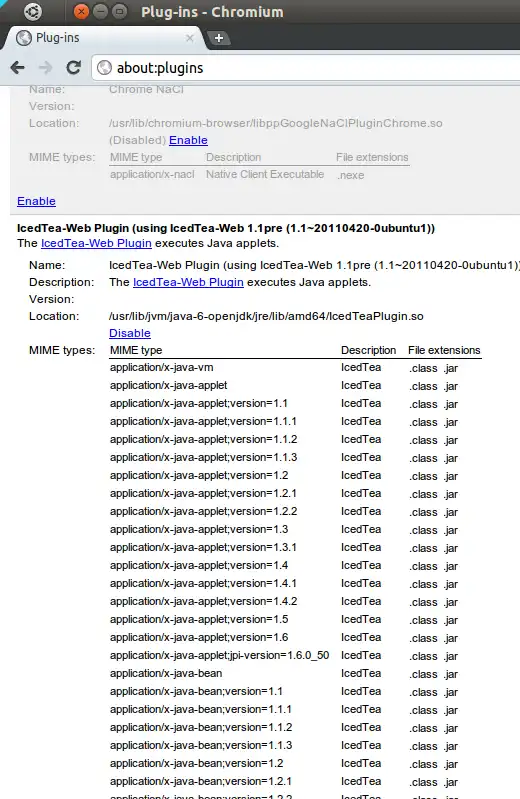
Task: Click the browser back arrow
Action: pos(18,67)
